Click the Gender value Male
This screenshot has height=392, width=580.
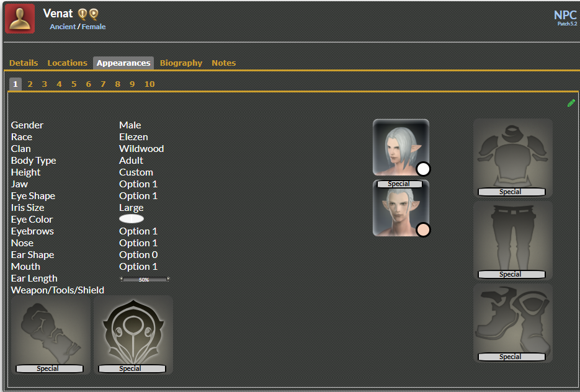pos(130,125)
